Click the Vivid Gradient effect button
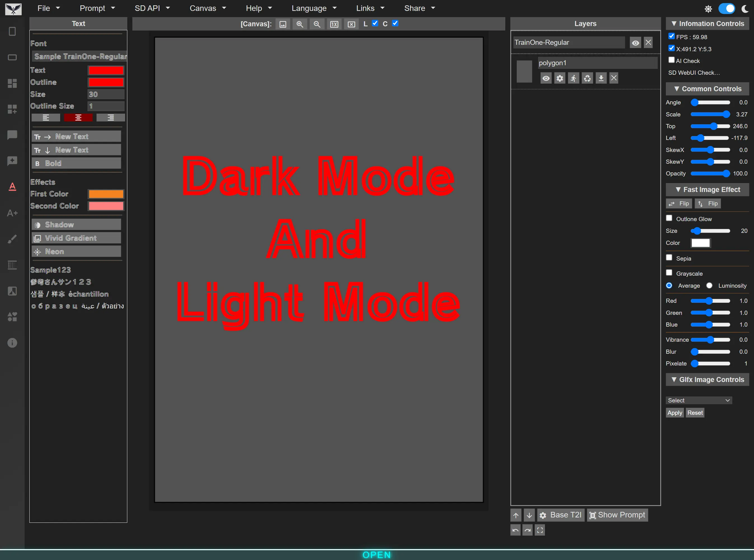754x560 pixels. [x=76, y=238]
